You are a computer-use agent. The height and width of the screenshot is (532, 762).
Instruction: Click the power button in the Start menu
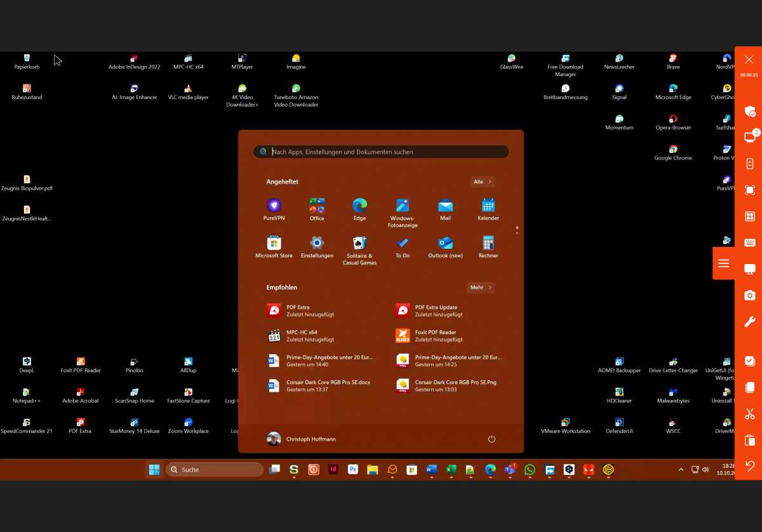(x=491, y=439)
